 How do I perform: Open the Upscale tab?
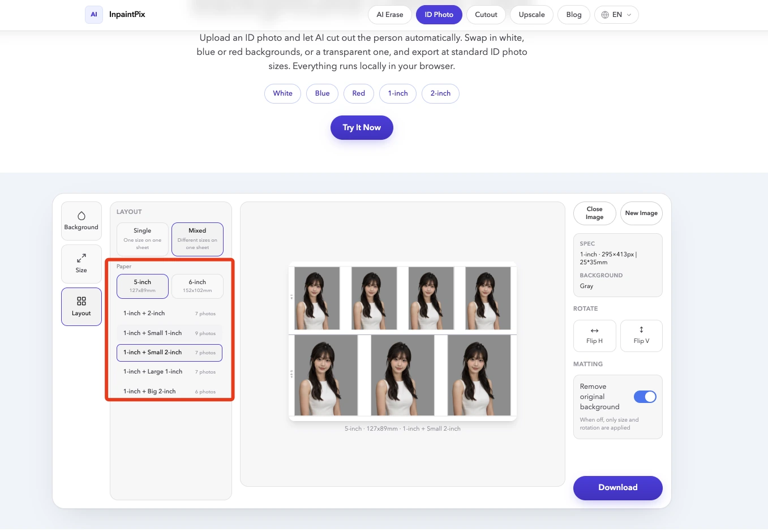[x=532, y=15]
